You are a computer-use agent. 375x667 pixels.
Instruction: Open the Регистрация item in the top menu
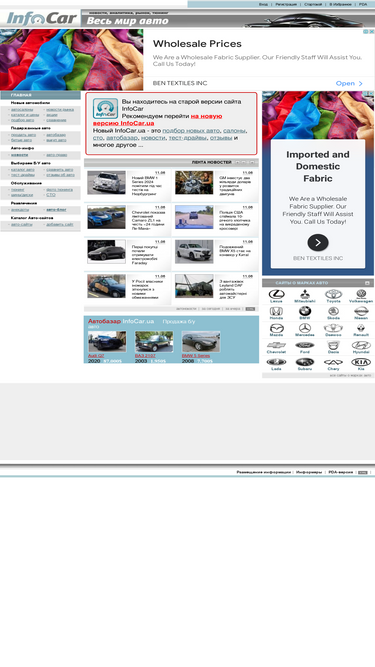[x=286, y=4]
